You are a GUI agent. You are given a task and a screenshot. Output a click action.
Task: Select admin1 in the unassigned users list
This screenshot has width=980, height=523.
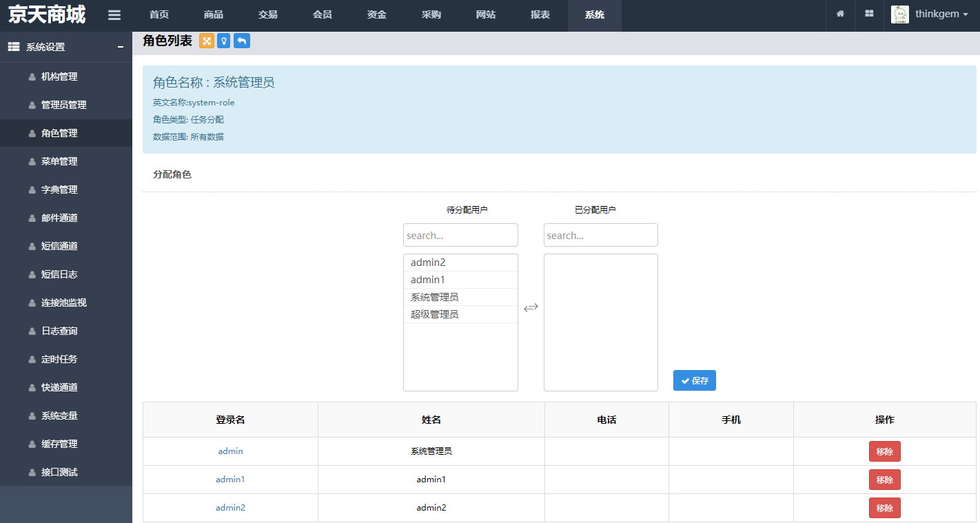pyautogui.click(x=460, y=280)
